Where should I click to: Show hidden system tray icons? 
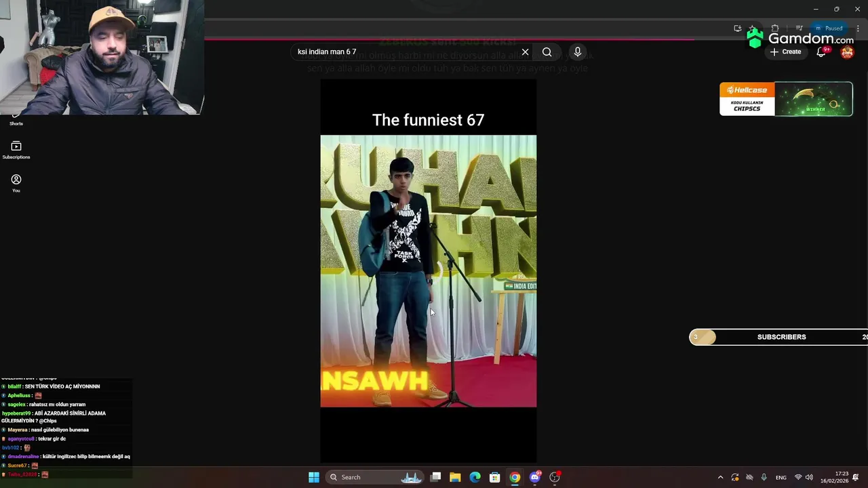(720, 477)
